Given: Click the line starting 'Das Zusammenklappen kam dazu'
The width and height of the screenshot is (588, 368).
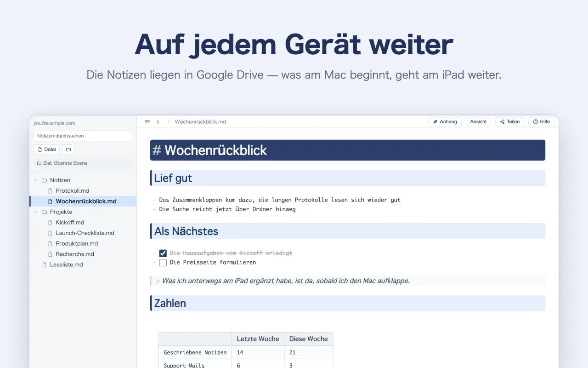Looking at the screenshot, I should point(280,200).
